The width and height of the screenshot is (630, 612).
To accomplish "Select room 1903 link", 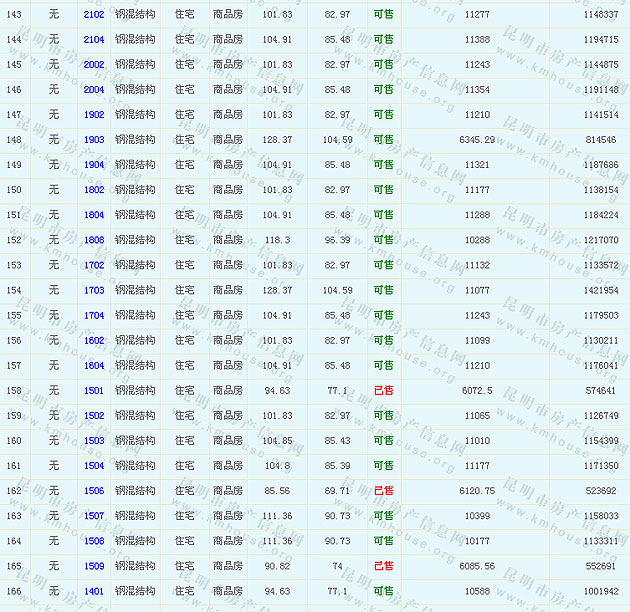I will point(93,140).
